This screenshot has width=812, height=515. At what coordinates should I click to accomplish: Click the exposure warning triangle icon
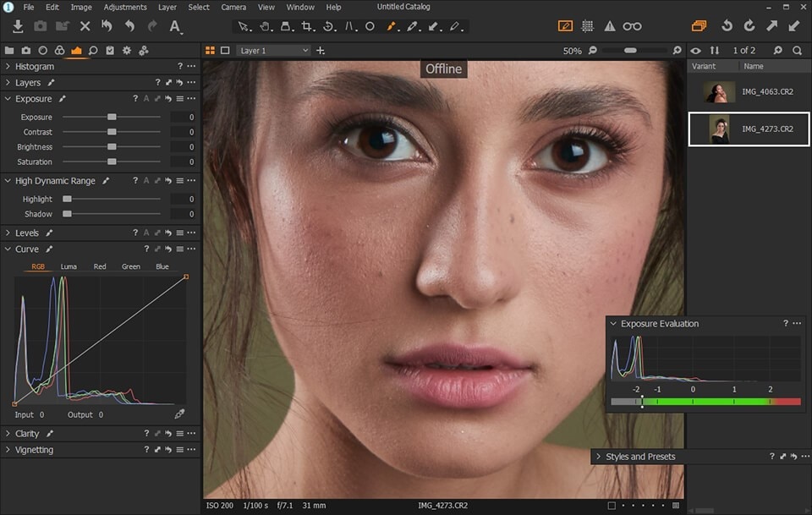609,27
